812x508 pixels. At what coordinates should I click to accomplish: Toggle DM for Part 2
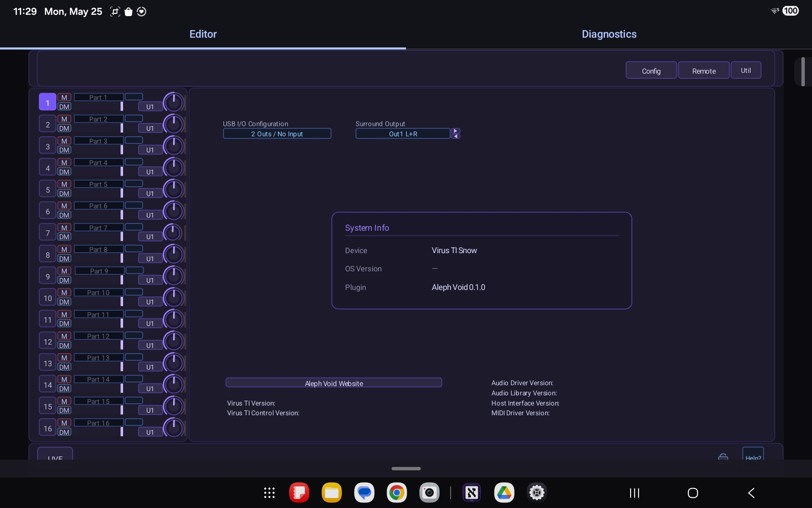[x=64, y=128]
